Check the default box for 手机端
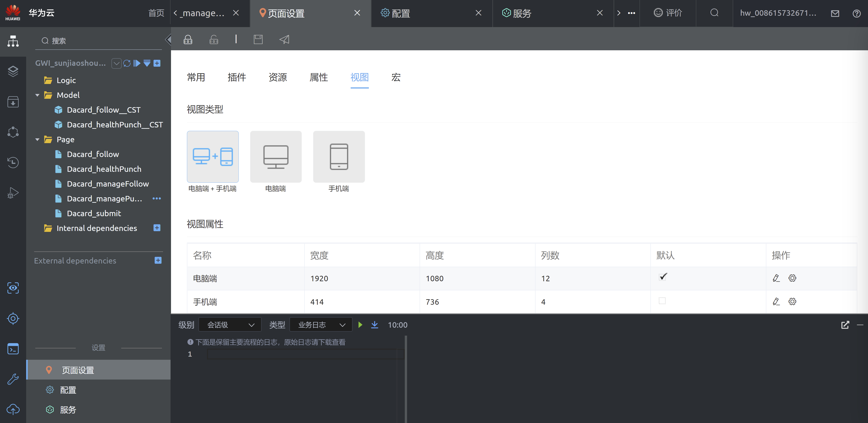 pyautogui.click(x=662, y=301)
